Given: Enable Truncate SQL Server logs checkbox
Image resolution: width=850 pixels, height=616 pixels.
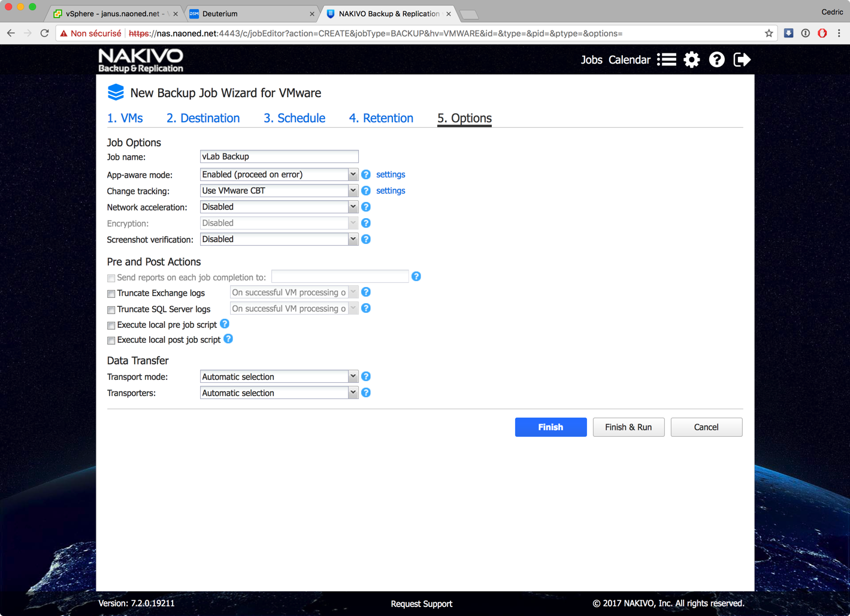Looking at the screenshot, I should point(111,310).
